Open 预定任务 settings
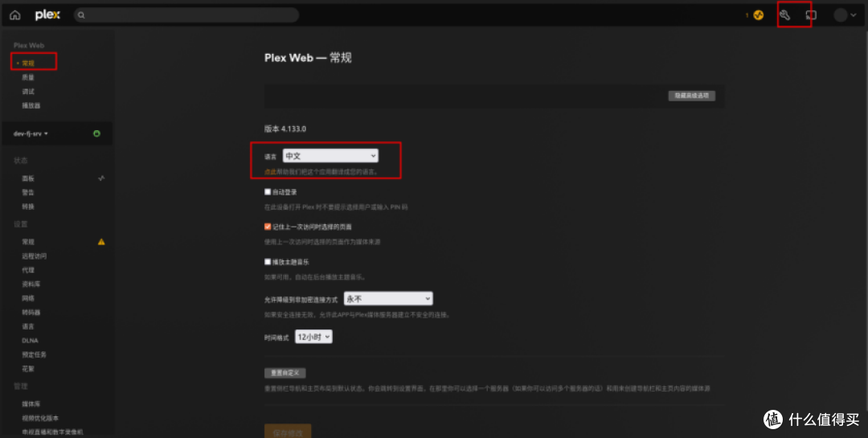Screen dimensions: 868x438 pos(35,354)
